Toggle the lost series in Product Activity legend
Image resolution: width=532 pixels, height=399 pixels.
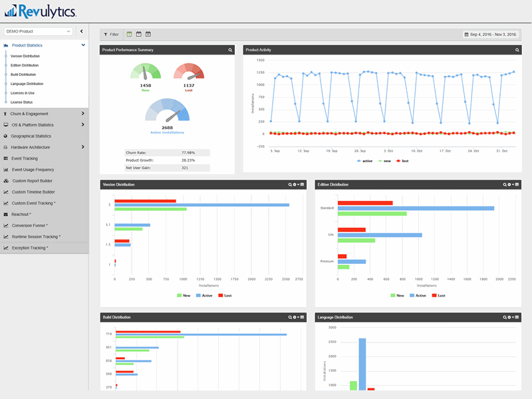click(x=402, y=161)
